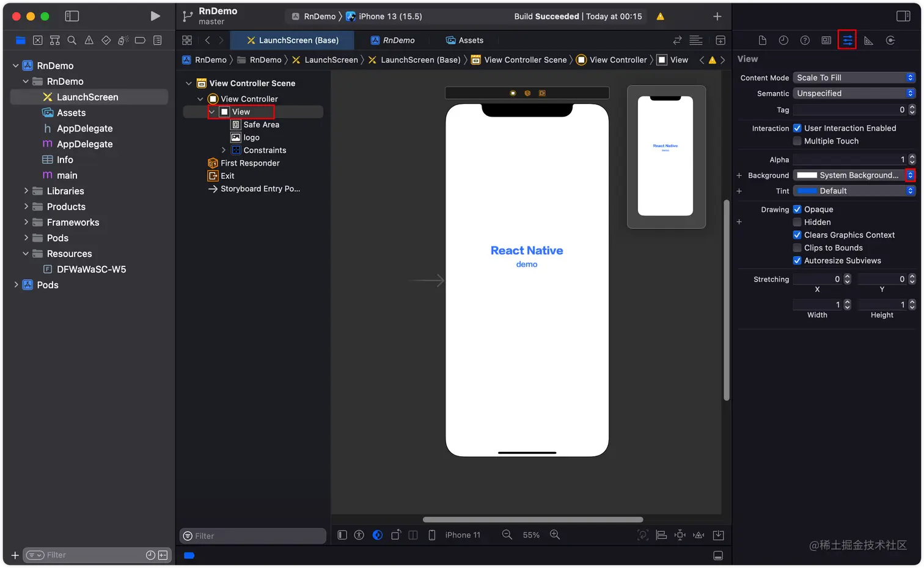Open the related items grid menu
Image resolution: width=924 pixels, height=568 pixels.
[x=187, y=40]
